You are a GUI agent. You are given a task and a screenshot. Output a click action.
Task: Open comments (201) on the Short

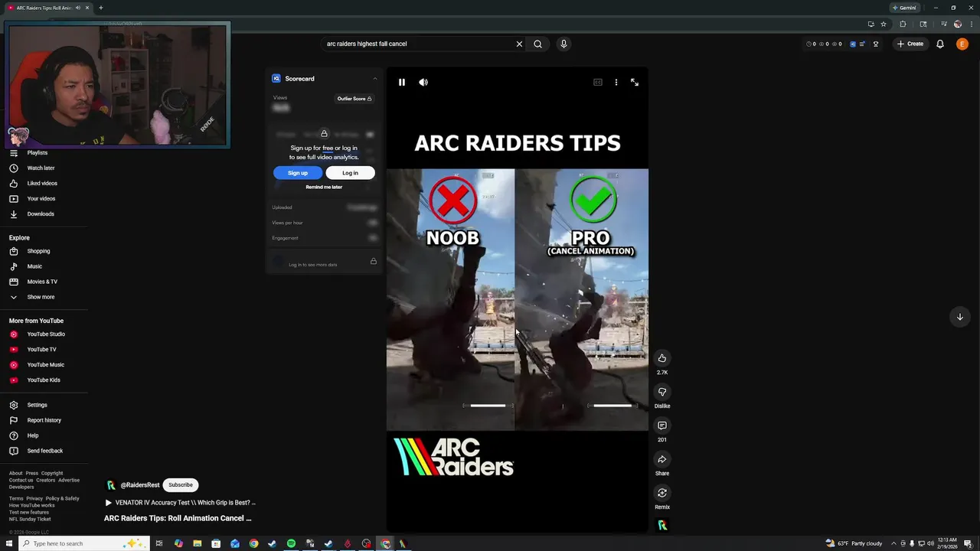click(662, 425)
